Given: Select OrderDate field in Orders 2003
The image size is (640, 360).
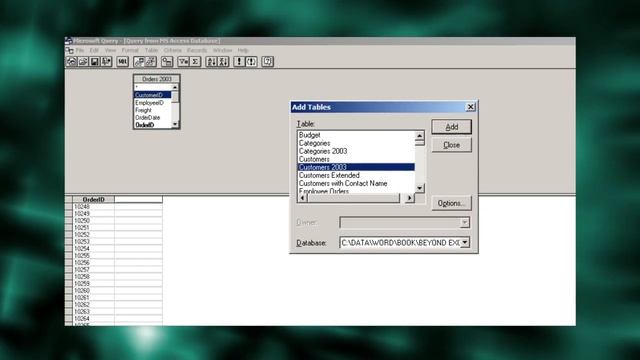Looking at the screenshot, I should coord(152,118).
